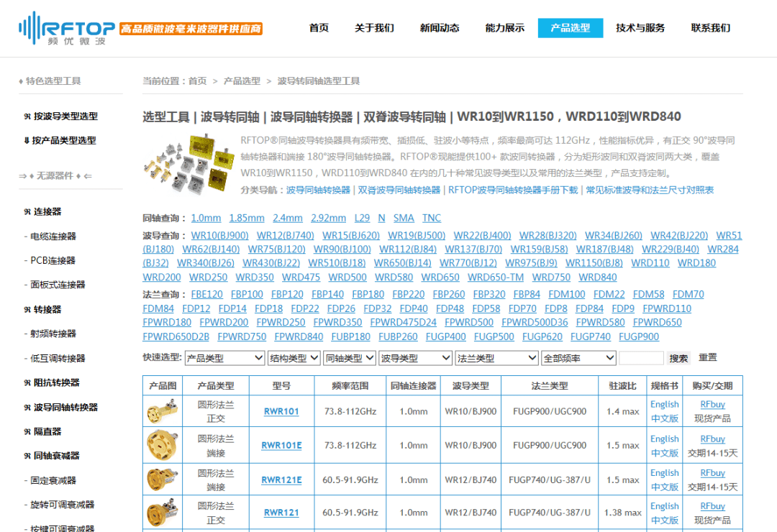Open the 新闻动态 menu

440,28
